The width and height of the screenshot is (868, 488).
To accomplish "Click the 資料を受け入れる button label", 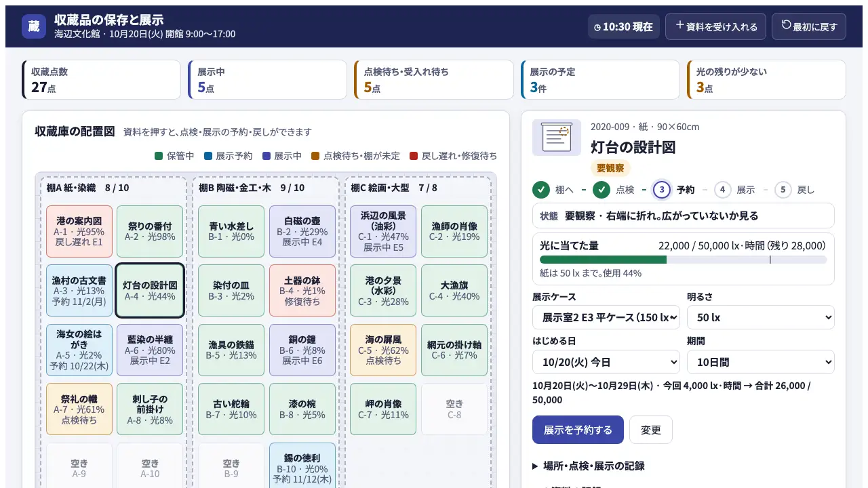I will (x=722, y=27).
